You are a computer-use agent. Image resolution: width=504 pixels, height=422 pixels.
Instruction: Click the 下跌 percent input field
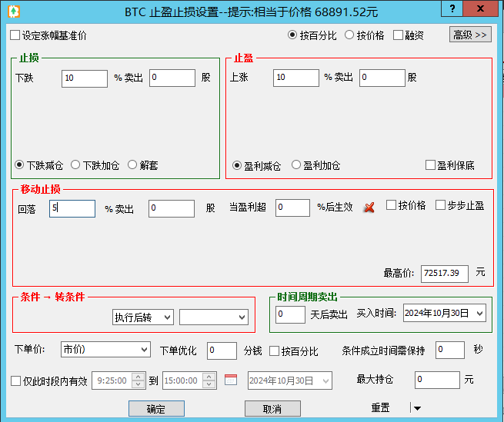85,78
